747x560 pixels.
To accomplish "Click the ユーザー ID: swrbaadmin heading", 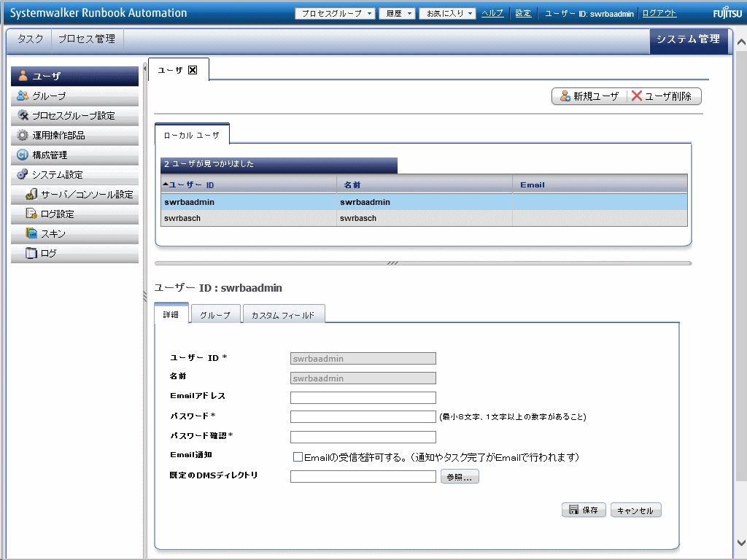I will (x=218, y=287).
